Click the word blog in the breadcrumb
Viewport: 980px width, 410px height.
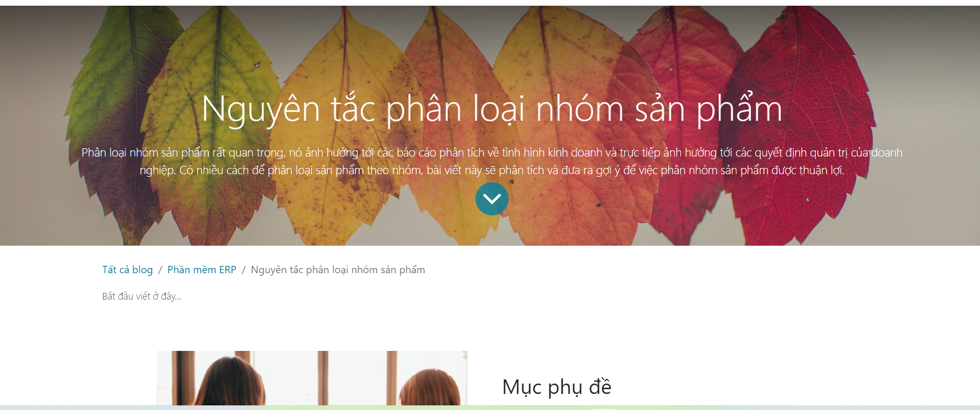pos(143,270)
